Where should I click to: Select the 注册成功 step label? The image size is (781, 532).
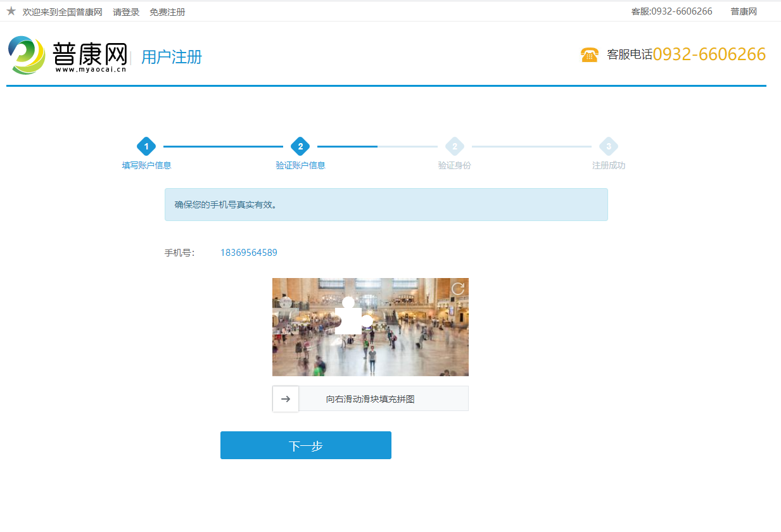click(609, 165)
